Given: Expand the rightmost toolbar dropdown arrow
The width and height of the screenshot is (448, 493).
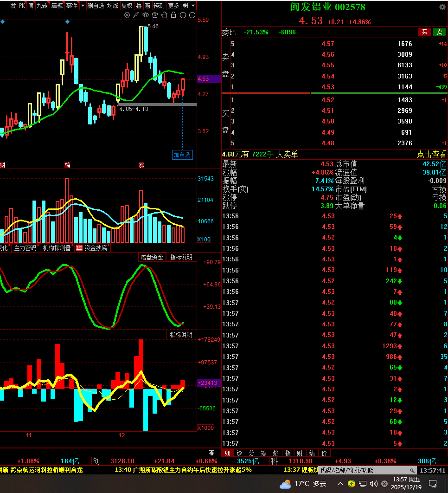Looking at the screenshot, I should click(x=193, y=6).
